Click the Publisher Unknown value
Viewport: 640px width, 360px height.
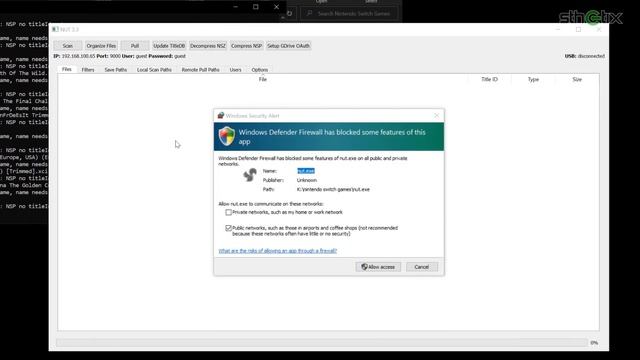coord(307,180)
